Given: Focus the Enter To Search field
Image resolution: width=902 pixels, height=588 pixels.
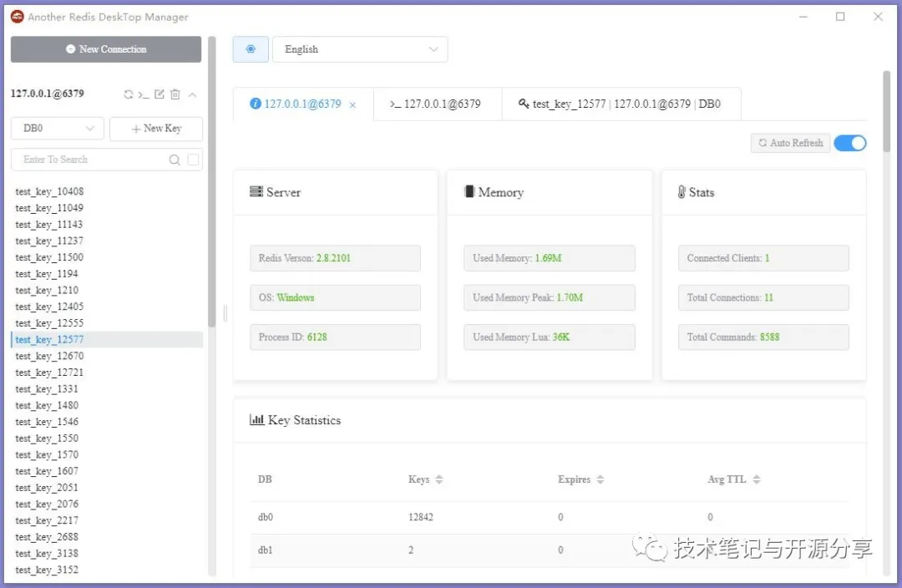Looking at the screenshot, I should (92, 160).
